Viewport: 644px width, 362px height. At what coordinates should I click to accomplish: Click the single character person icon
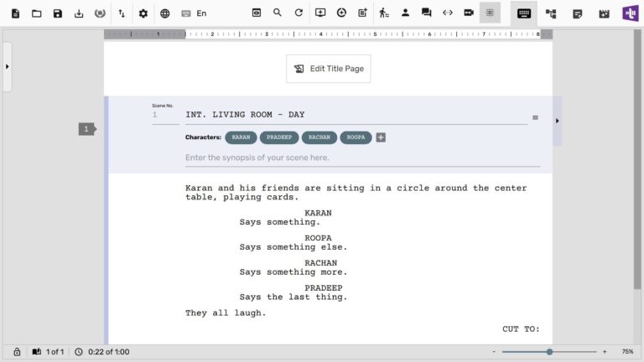tap(405, 13)
